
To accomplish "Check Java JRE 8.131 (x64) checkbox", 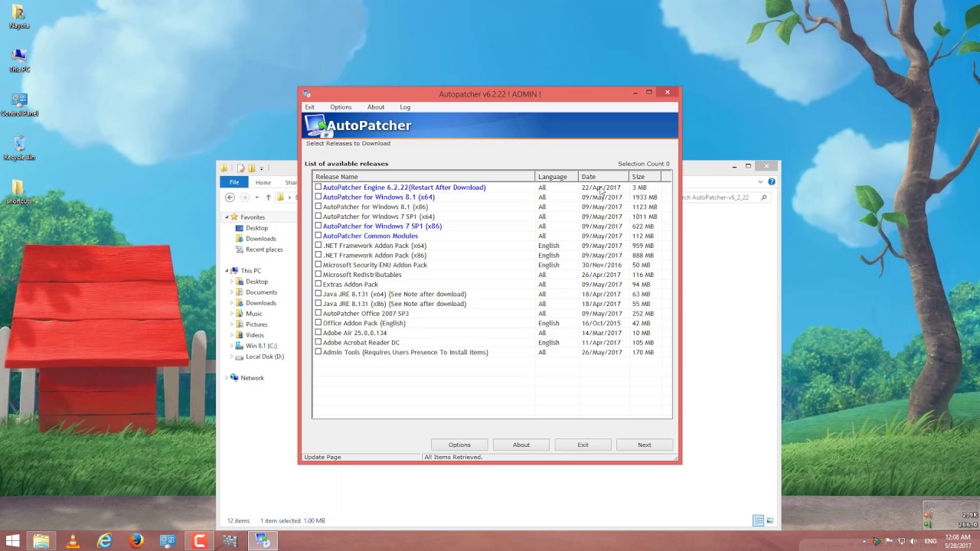I will pyautogui.click(x=318, y=294).
